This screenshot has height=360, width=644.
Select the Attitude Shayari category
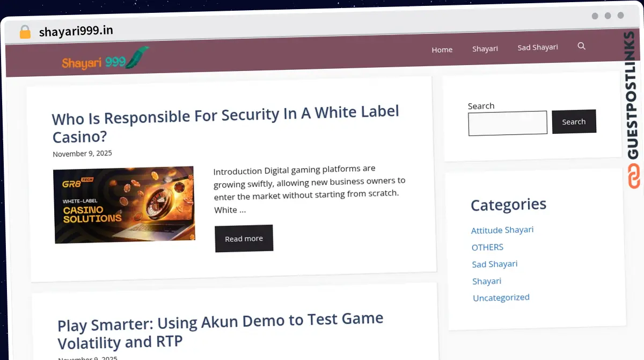tap(502, 230)
